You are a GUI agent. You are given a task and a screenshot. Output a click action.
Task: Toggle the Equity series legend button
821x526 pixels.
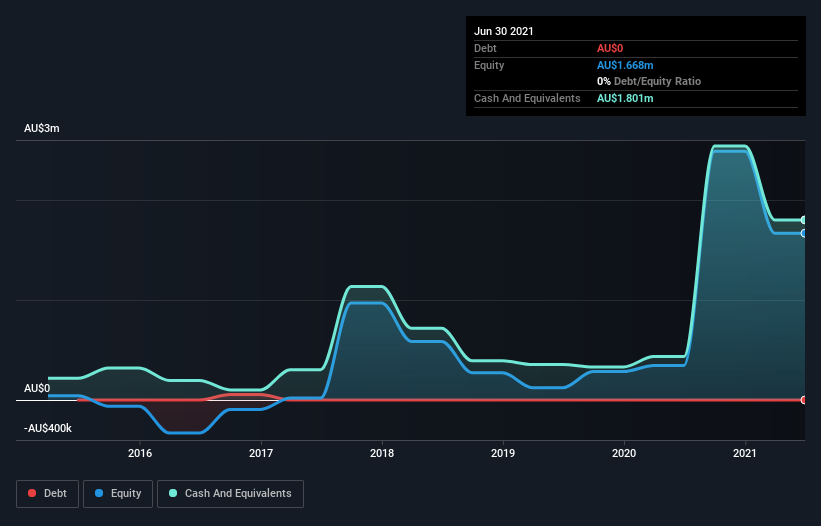118,494
